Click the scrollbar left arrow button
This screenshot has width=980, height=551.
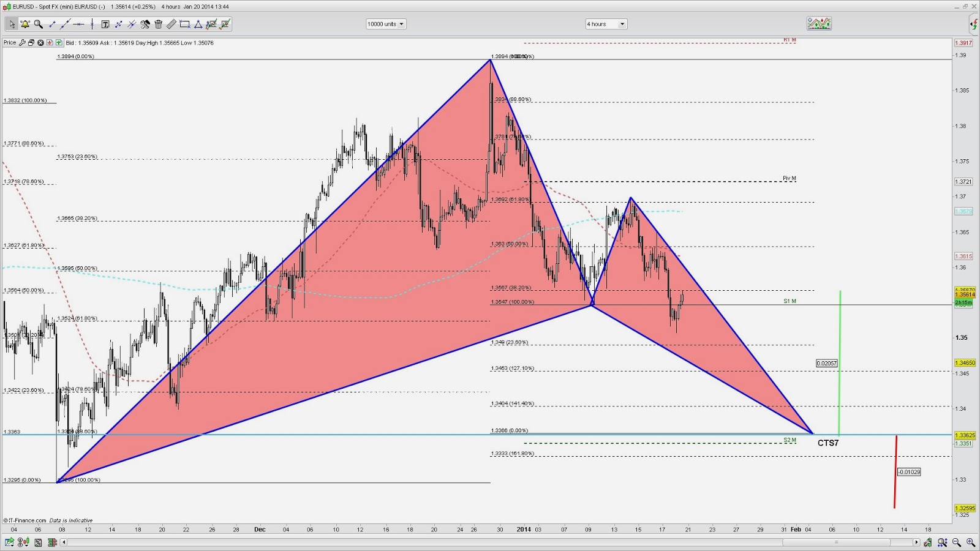[x=63, y=542]
